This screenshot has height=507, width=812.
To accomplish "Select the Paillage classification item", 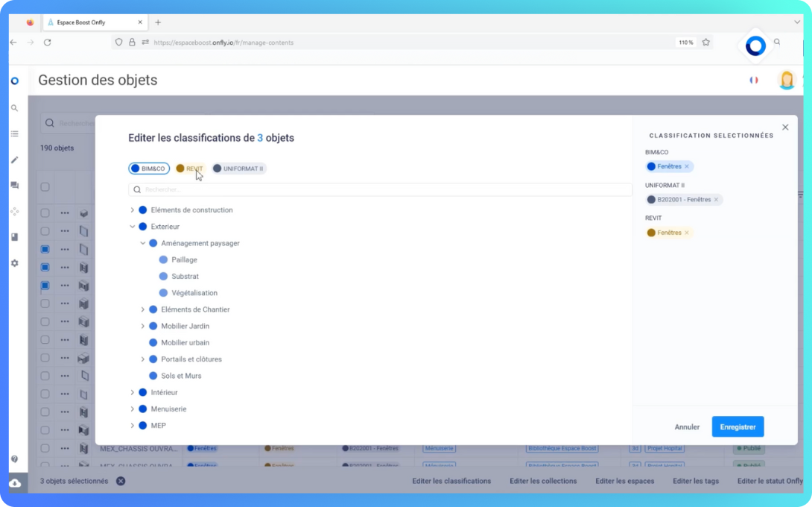I will click(x=184, y=259).
